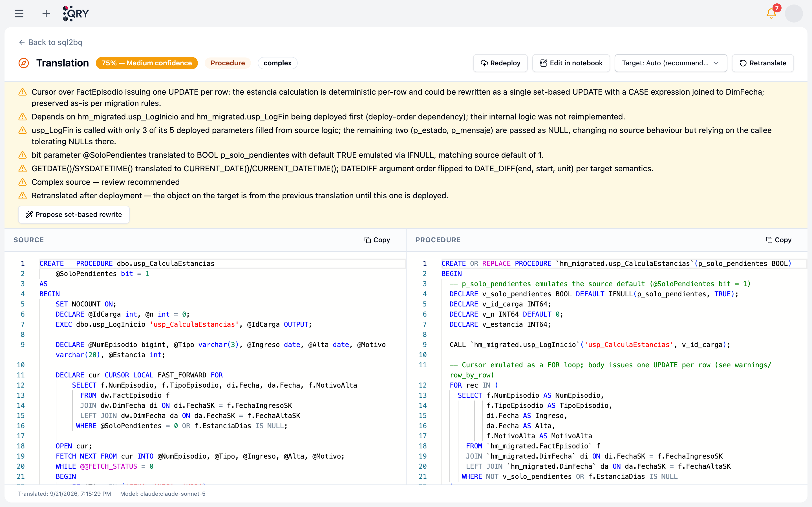This screenshot has height=507, width=812.
Task: Click Propose set-based rewrite
Action: click(74, 215)
